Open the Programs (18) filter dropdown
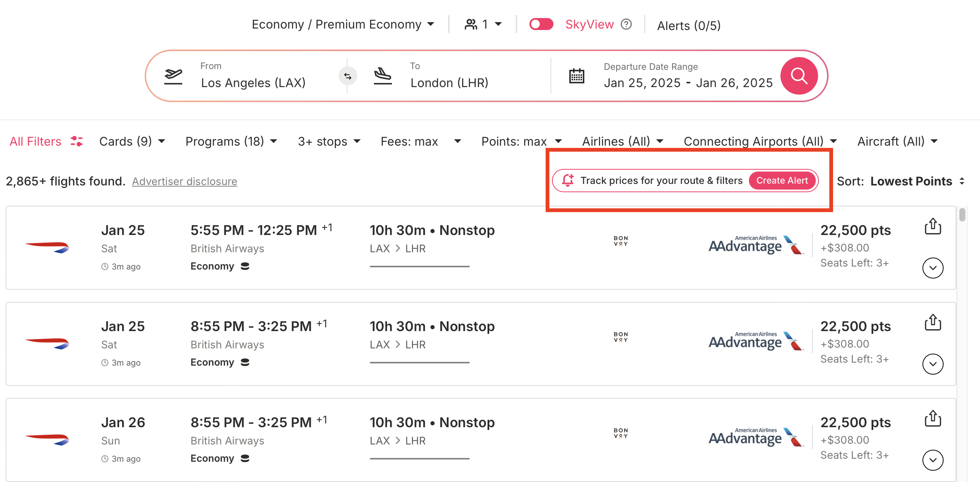The width and height of the screenshot is (980, 482). click(x=231, y=142)
